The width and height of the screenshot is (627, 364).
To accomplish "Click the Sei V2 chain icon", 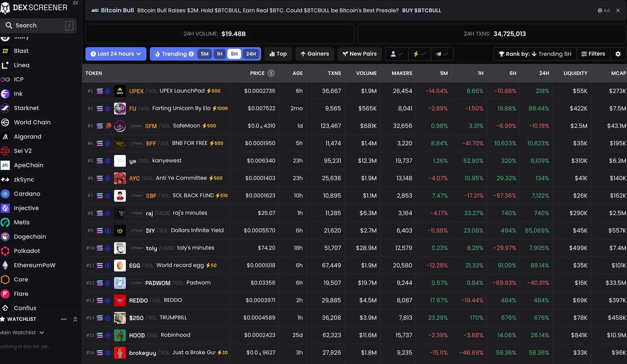I will tap(5, 151).
